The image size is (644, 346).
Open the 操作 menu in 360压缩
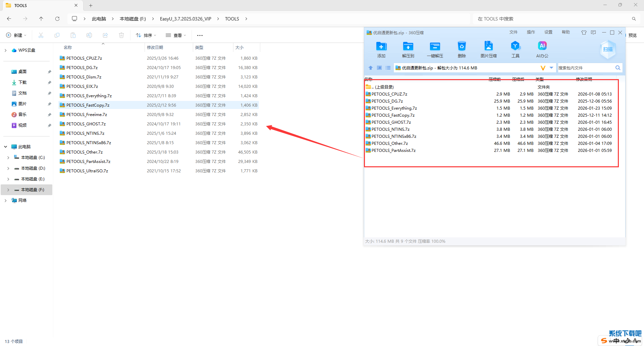(531, 32)
